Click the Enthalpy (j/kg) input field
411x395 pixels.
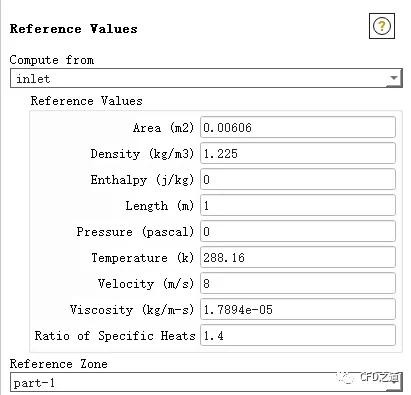[x=298, y=179]
